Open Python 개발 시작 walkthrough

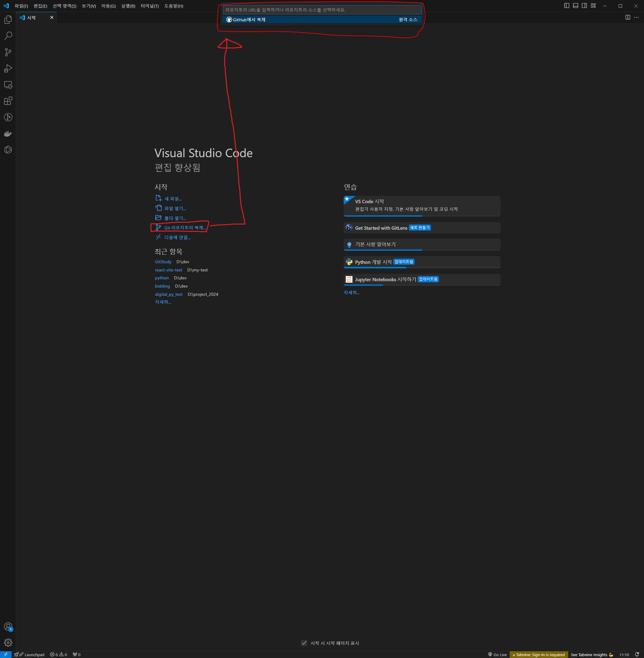[422, 262]
